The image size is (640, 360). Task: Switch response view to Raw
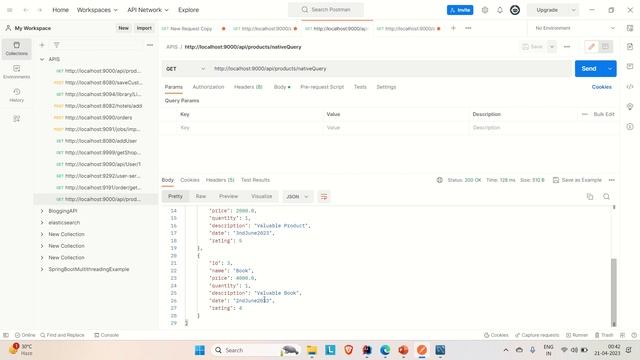(201, 196)
